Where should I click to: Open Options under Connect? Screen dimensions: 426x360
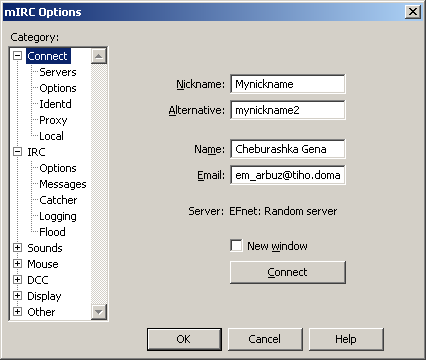click(58, 88)
